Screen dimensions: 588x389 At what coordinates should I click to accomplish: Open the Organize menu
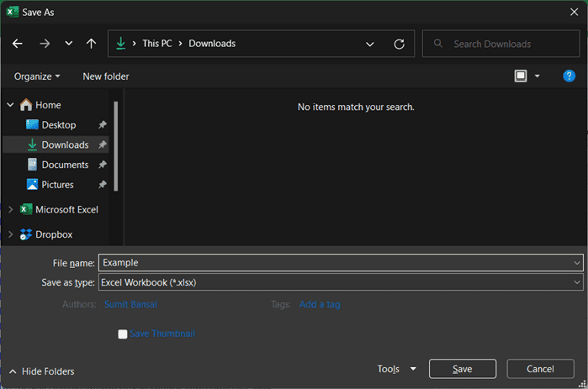tap(37, 76)
